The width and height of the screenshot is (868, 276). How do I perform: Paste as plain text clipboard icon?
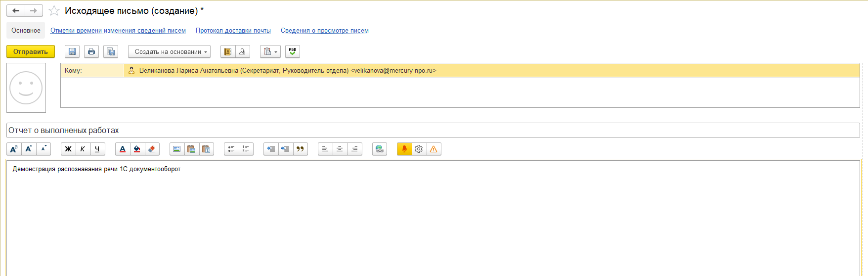pos(207,149)
